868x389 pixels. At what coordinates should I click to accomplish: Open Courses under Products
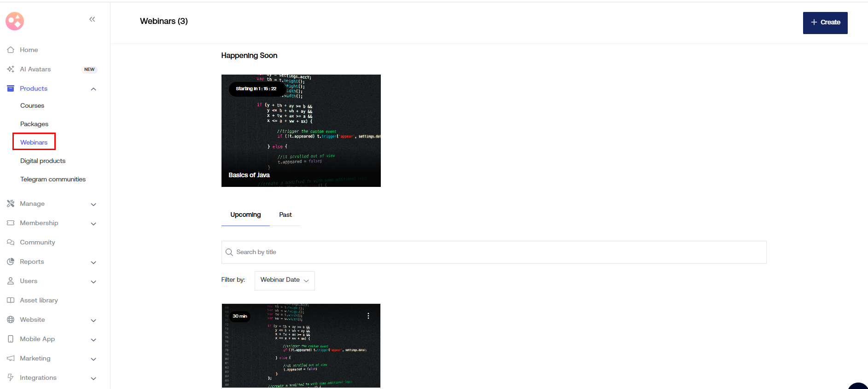click(x=32, y=105)
